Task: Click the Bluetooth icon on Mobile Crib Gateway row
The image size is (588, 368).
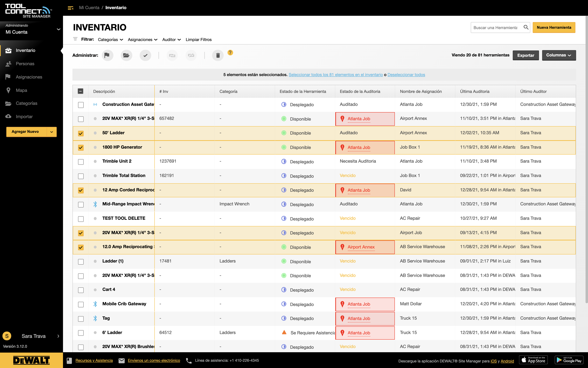Action: pyautogui.click(x=95, y=304)
